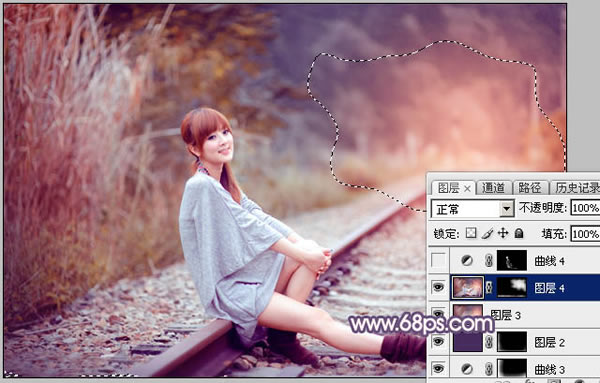This screenshot has width=600, height=383.
Task: Toggle visibility of the 曲线 3 layer
Action: (x=439, y=368)
